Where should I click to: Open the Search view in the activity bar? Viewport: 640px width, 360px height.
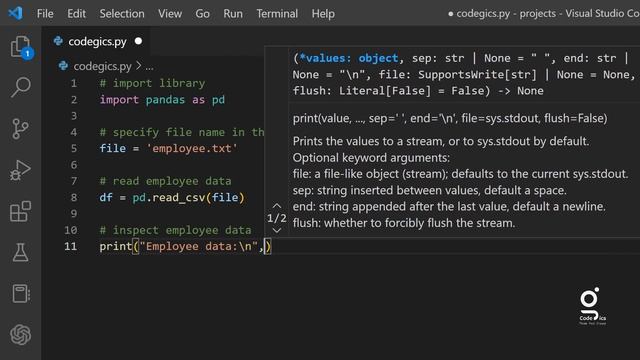(20, 87)
